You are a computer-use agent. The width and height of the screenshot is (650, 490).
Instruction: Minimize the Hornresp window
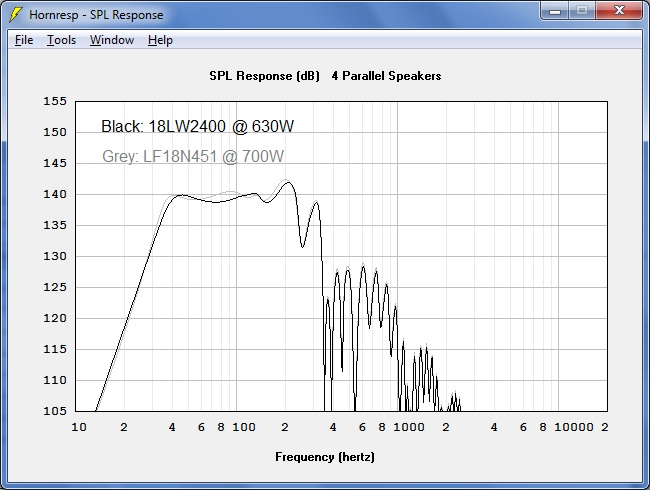(x=555, y=10)
